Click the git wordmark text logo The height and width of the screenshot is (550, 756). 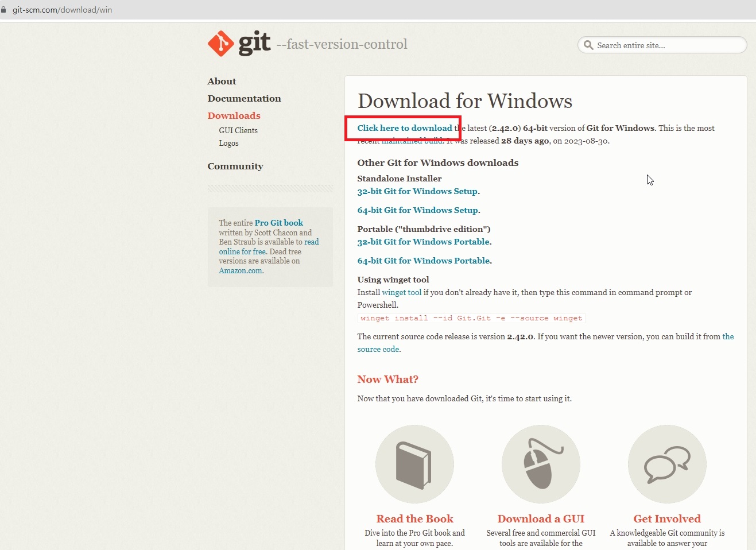point(254,44)
